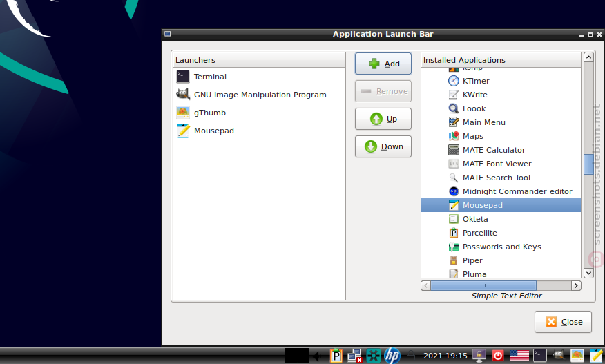This screenshot has height=364, width=605.
Task: Open Parcellite clipboard icon in the taskbar
Action: (336, 356)
